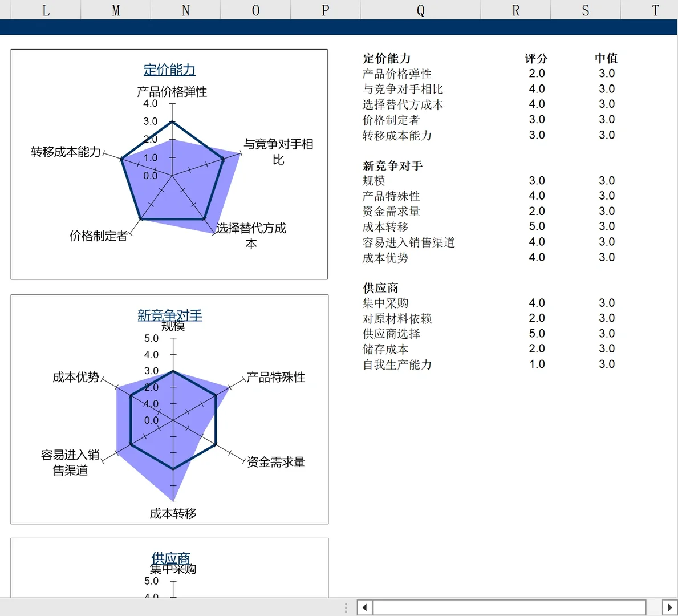678x616 pixels.
Task: Select column header Q
Action: tap(420, 10)
